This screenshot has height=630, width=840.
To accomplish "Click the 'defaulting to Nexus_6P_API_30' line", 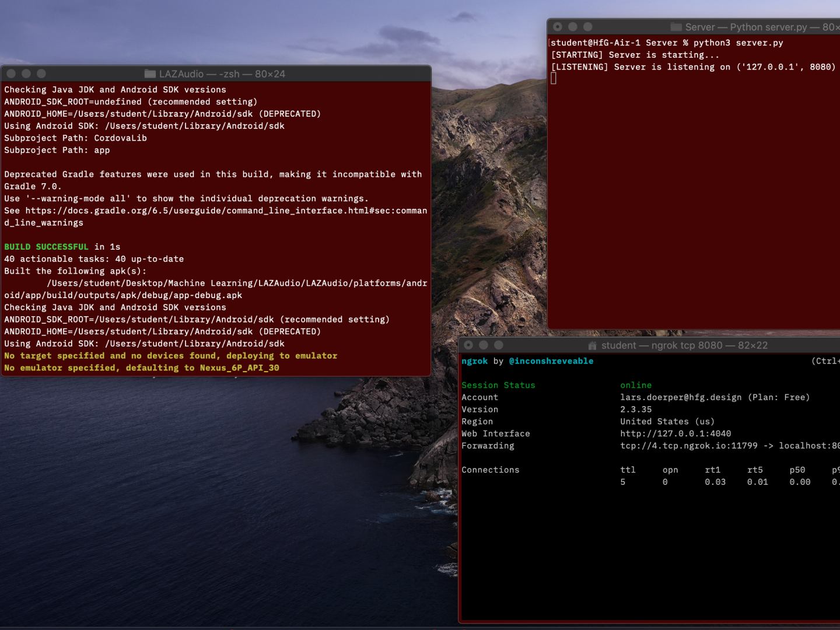I will pyautogui.click(x=142, y=367).
